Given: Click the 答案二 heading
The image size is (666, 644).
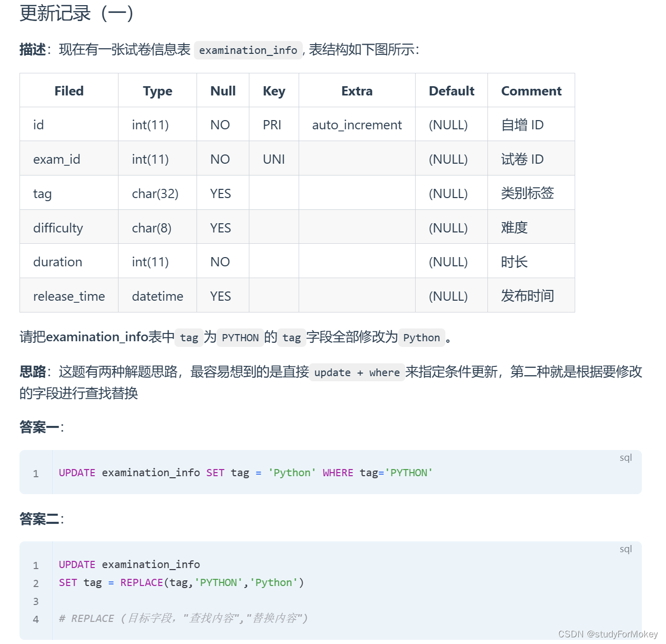Looking at the screenshot, I should (38, 519).
